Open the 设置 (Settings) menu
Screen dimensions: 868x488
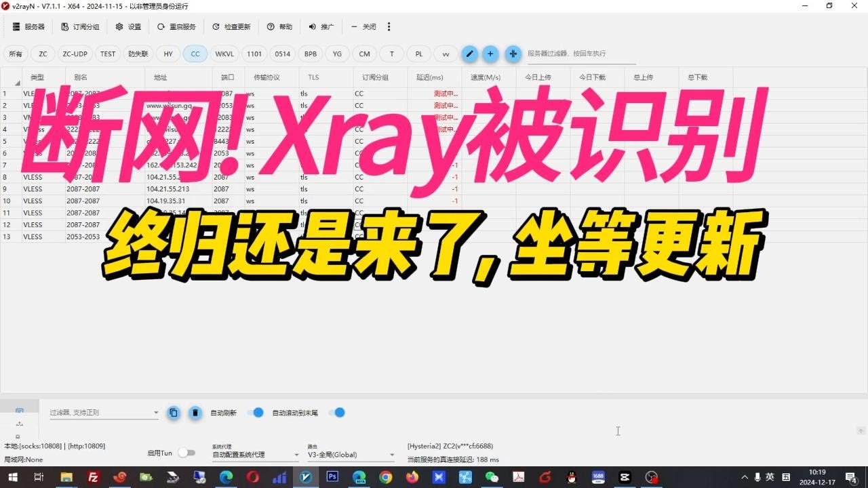(128, 27)
